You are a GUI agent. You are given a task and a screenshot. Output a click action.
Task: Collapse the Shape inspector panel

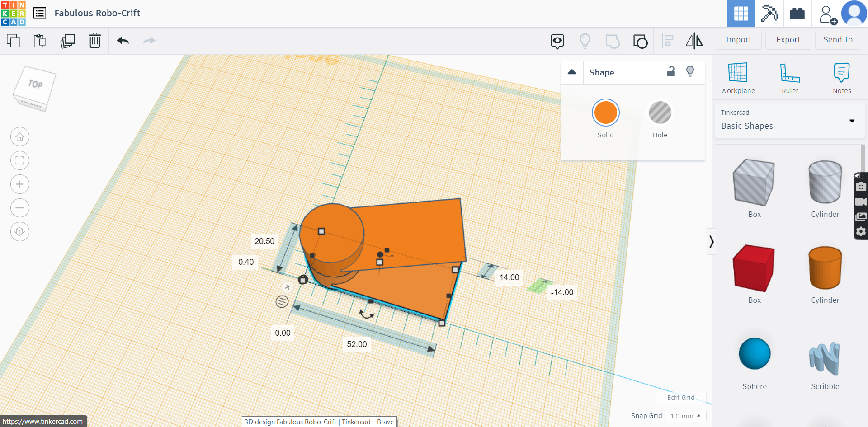572,72
